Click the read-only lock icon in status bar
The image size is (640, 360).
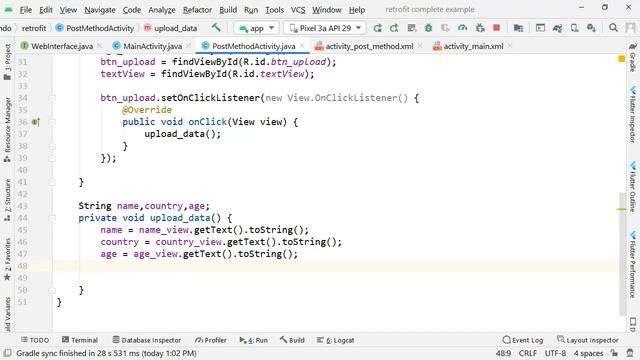[614, 353]
